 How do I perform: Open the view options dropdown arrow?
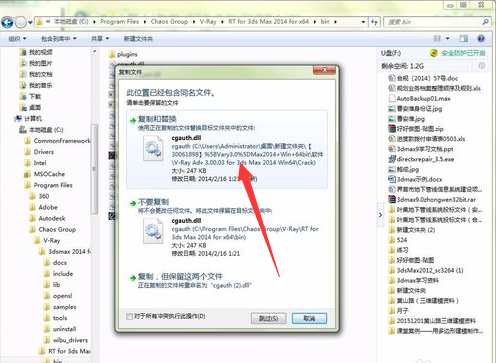pos(447,39)
